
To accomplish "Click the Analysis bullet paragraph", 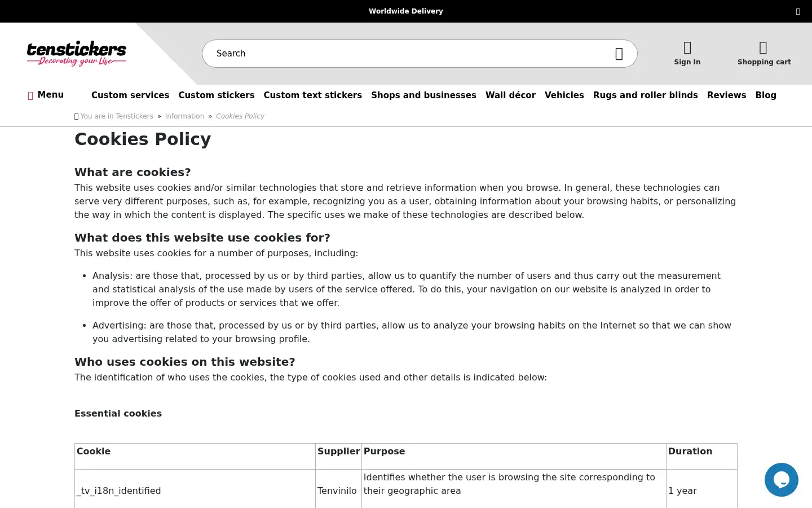I will click(407, 289).
